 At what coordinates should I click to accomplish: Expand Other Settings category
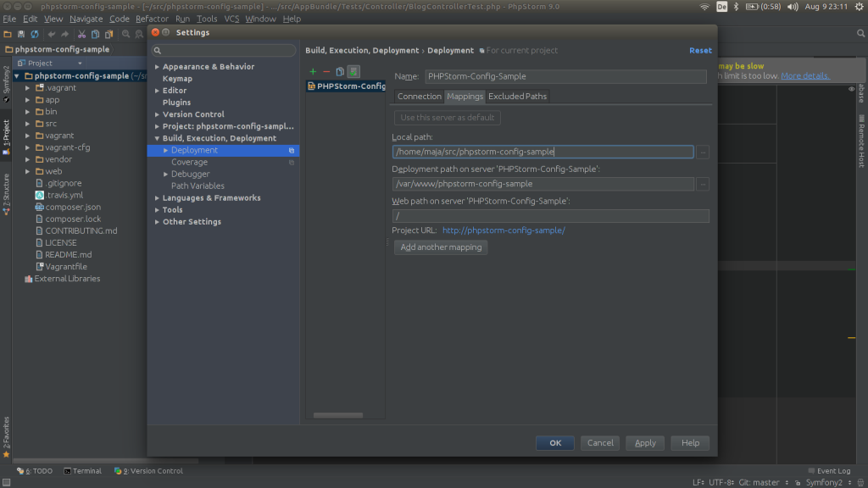[x=157, y=222]
